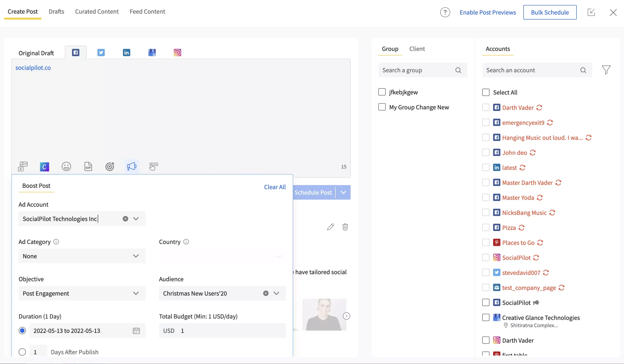Click the filter accounts funnel icon
Viewport: 624px width, 364px height.
(606, 70)
